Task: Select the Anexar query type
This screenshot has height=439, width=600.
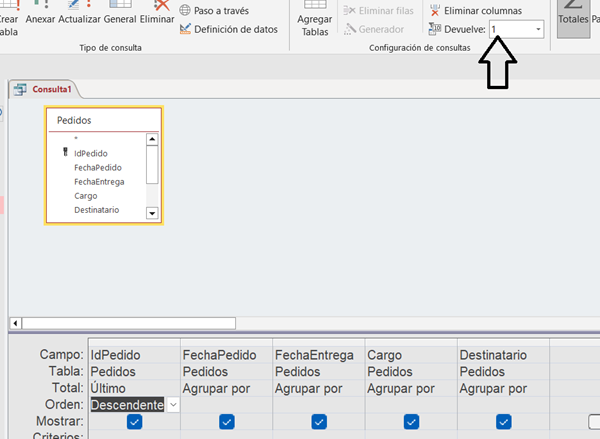Action: point(40,13)
